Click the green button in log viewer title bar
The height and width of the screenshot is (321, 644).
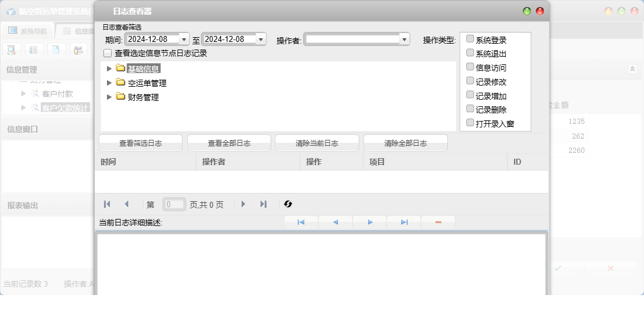tap(527, 11)
